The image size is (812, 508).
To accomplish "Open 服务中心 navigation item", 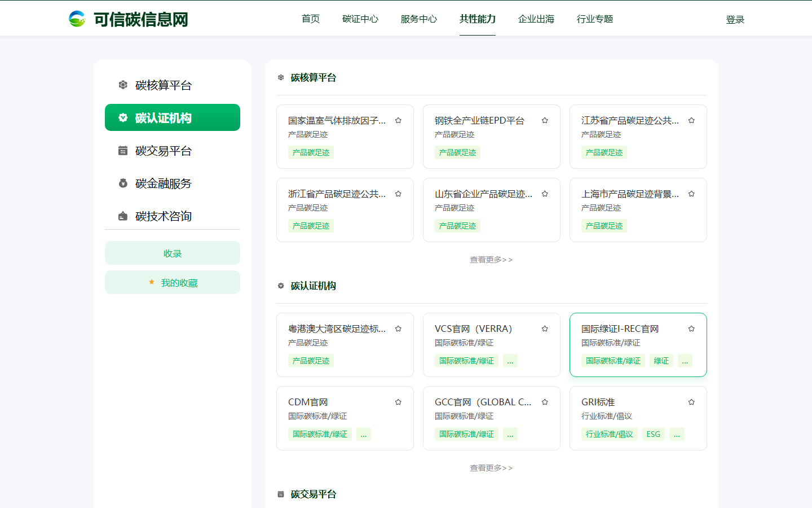I will pyautogui.click(x=419, y=19).
